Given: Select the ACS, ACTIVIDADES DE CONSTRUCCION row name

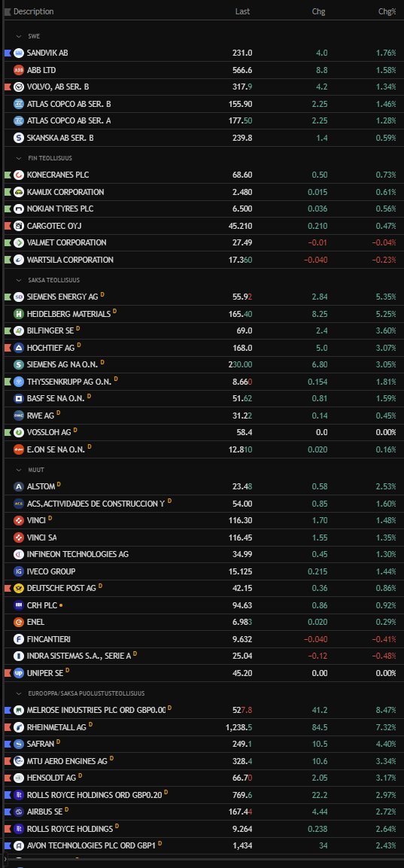Looking at the screenshot, I should [x=96, y=504].
